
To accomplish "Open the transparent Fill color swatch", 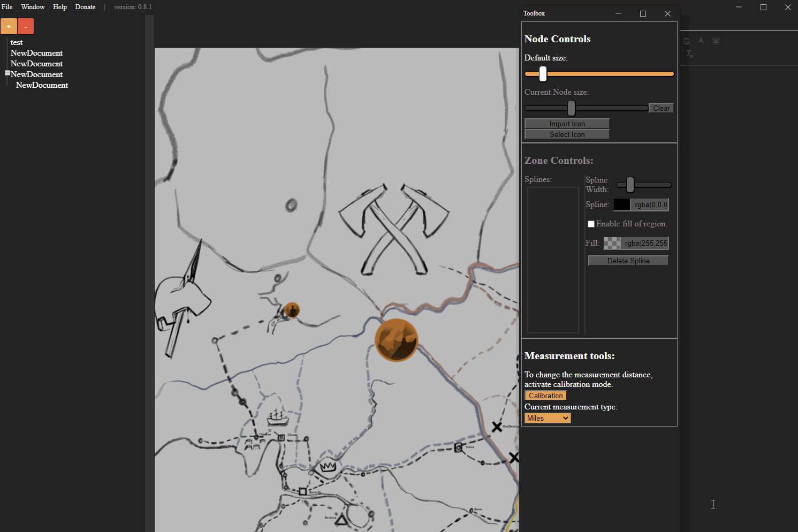I will tap(612, 243).
